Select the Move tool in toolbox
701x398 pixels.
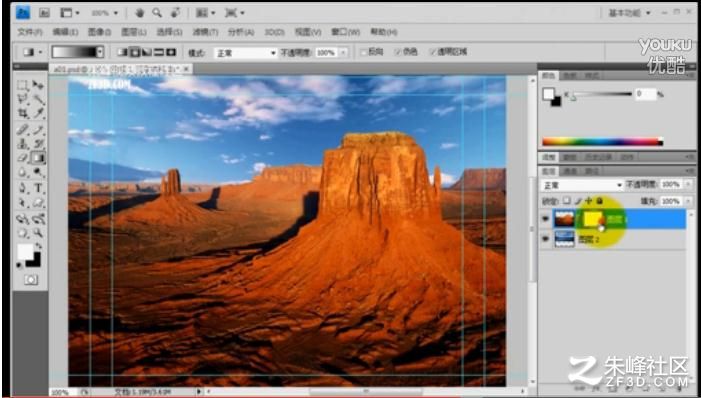click(38, 85)
